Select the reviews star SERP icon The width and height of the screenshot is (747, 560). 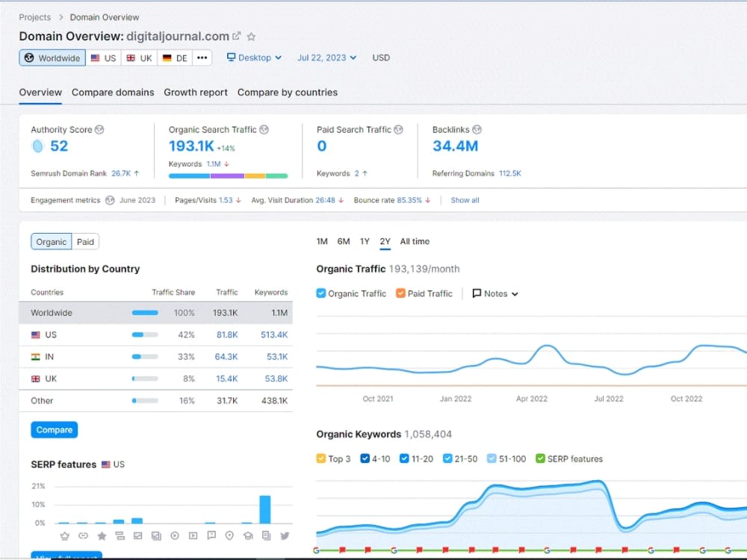coord(102,535)
